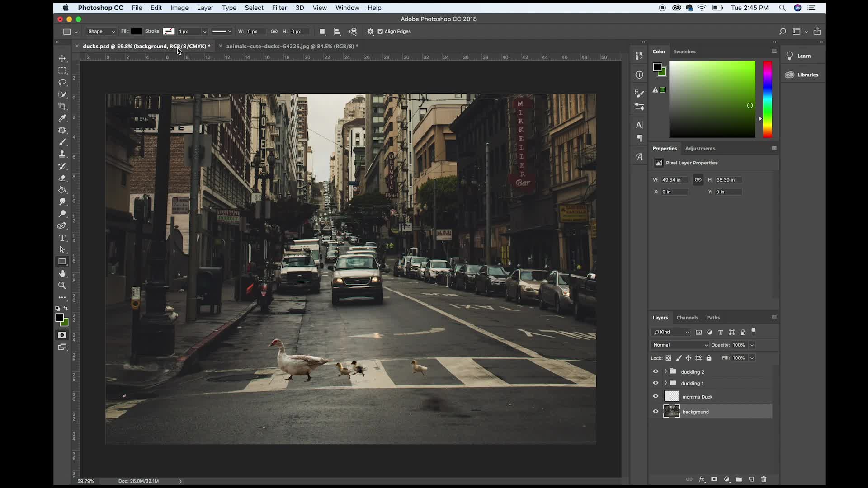Screen dimensions: 868x488
Task: Switch to animals-cute-ducks-64225.jpg document tab
Action: (292, 46)
